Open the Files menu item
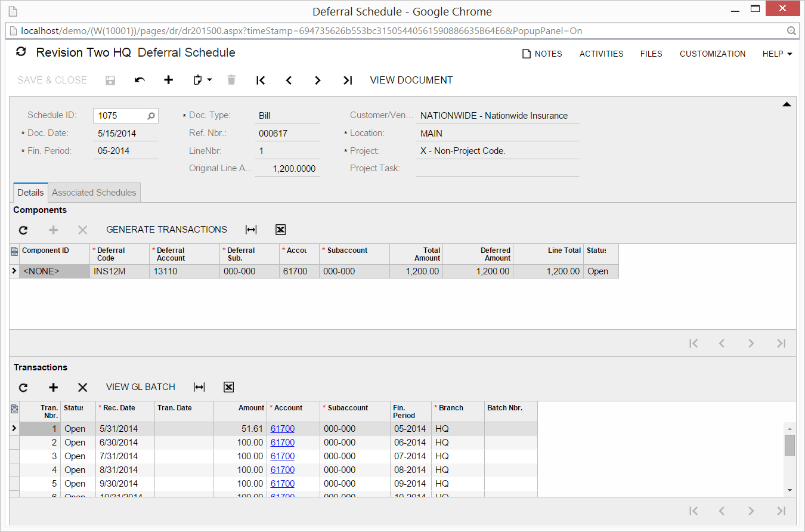Image resolution: width=805 pixels, height=532 pixels. (x=651, y=54)
